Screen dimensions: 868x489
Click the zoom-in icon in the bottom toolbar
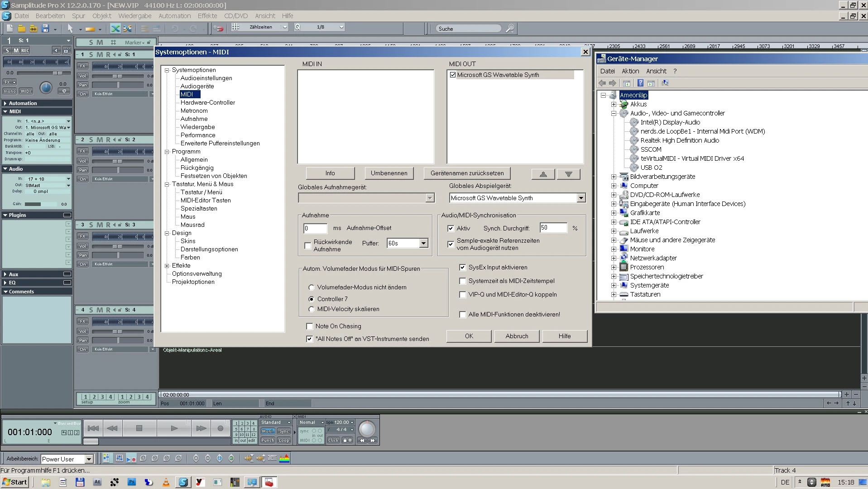point(196,458)
